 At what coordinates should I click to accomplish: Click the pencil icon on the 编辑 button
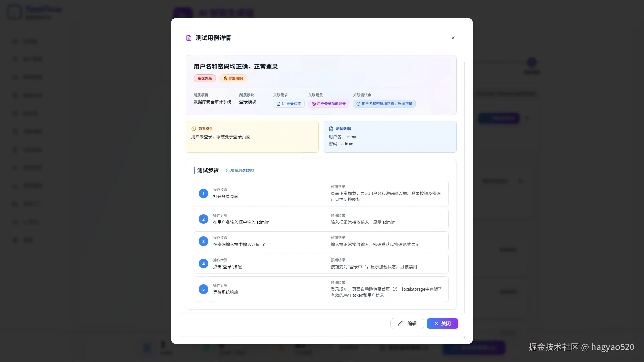pyautogui.click(x=400, y=323)
